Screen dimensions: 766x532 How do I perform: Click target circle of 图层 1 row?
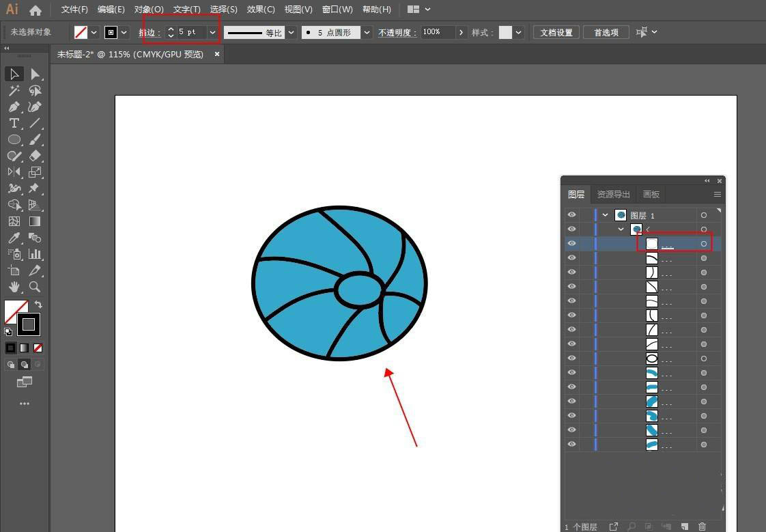pyautogui.click(x=703, y=215)
